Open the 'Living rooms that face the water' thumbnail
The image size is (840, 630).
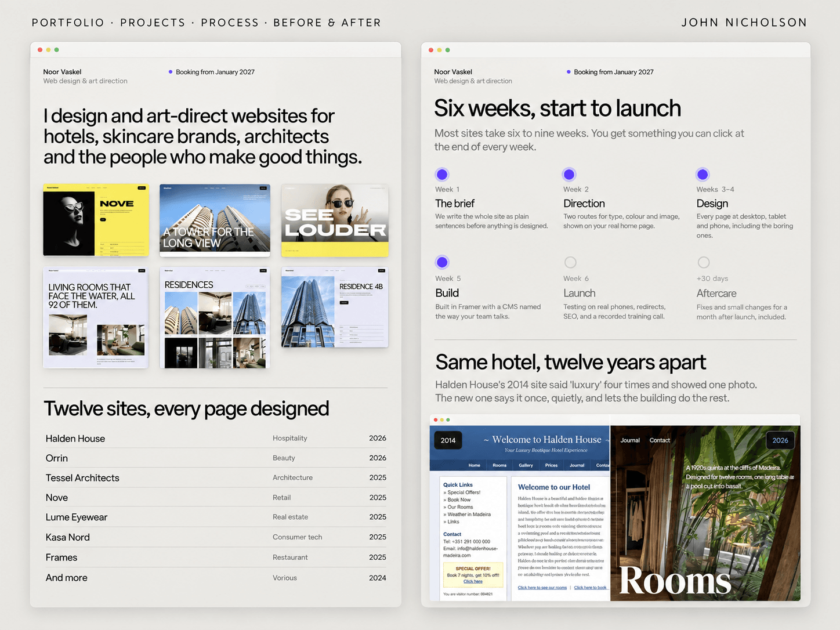click(x=96, y=317)
